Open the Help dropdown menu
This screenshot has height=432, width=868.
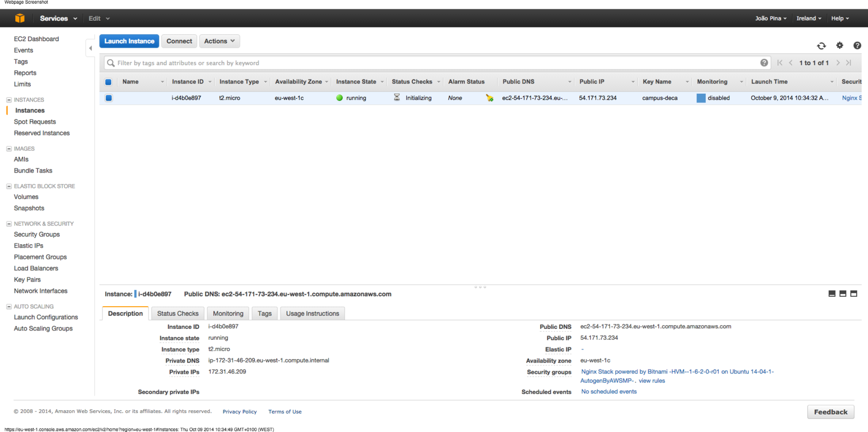tap(840, 18)
